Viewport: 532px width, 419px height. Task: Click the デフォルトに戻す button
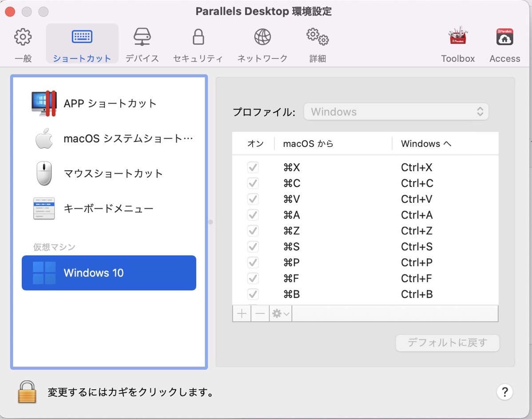tap(448, 343)
